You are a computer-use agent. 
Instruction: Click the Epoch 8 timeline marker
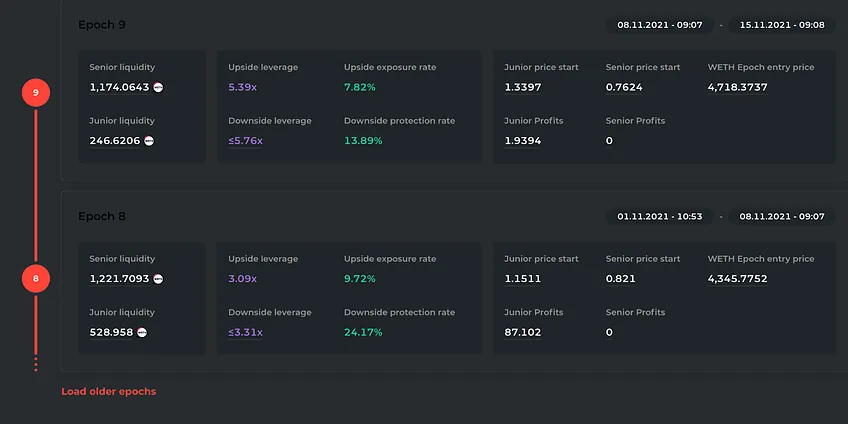36,279
